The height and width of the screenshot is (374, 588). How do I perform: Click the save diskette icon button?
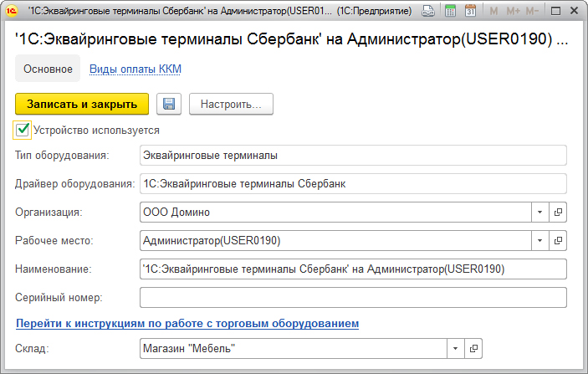coord(169,104)
